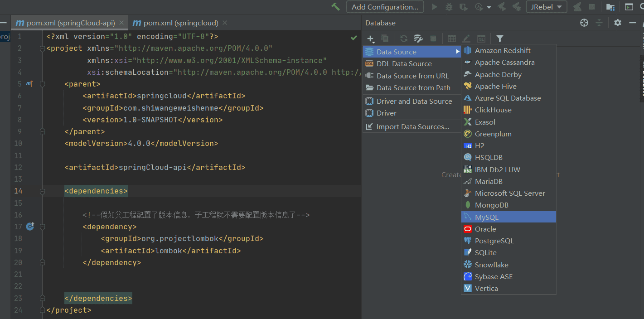Select SQLite data source

508,253
